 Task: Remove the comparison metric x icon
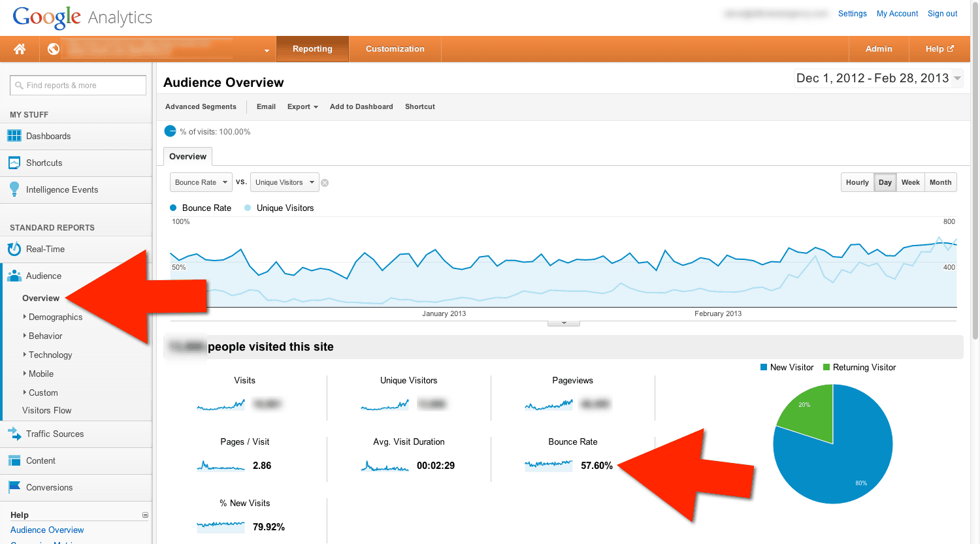coord(325,183)
